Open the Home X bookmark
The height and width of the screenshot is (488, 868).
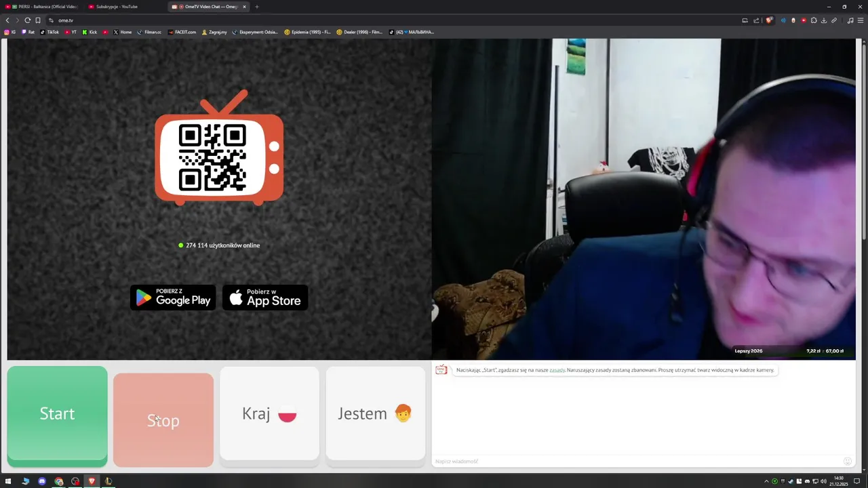123,32
